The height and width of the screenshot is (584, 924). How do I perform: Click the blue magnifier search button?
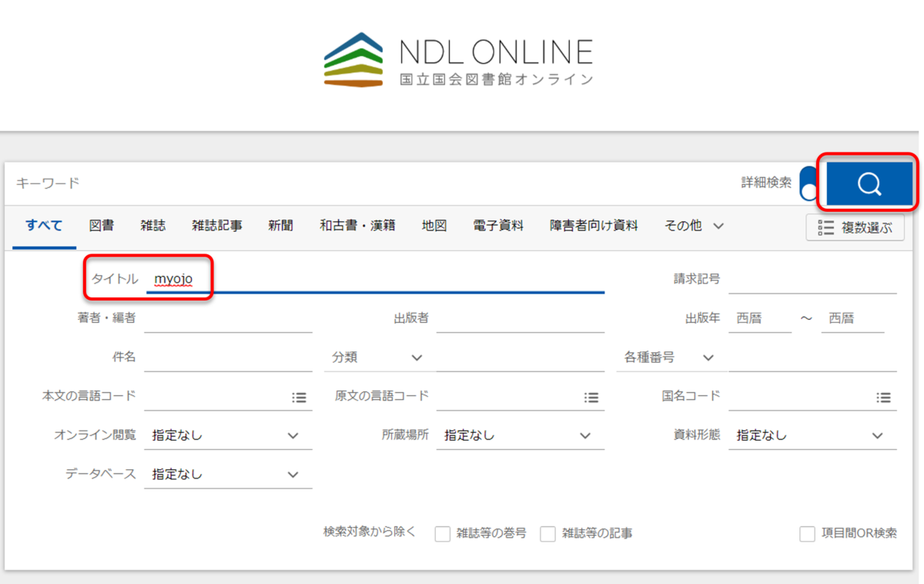(869, 183)
